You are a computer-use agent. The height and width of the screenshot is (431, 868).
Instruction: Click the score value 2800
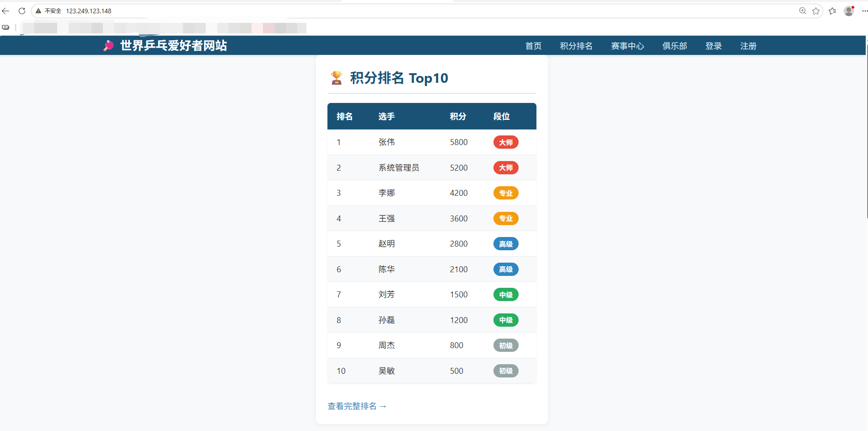click(x=459, y=244)
